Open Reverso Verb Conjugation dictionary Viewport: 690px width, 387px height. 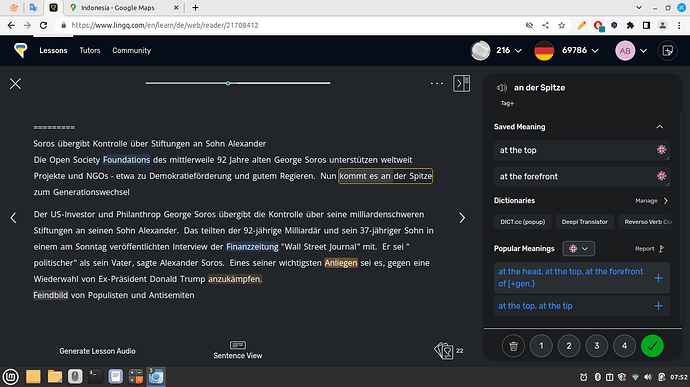coord(646,222)
